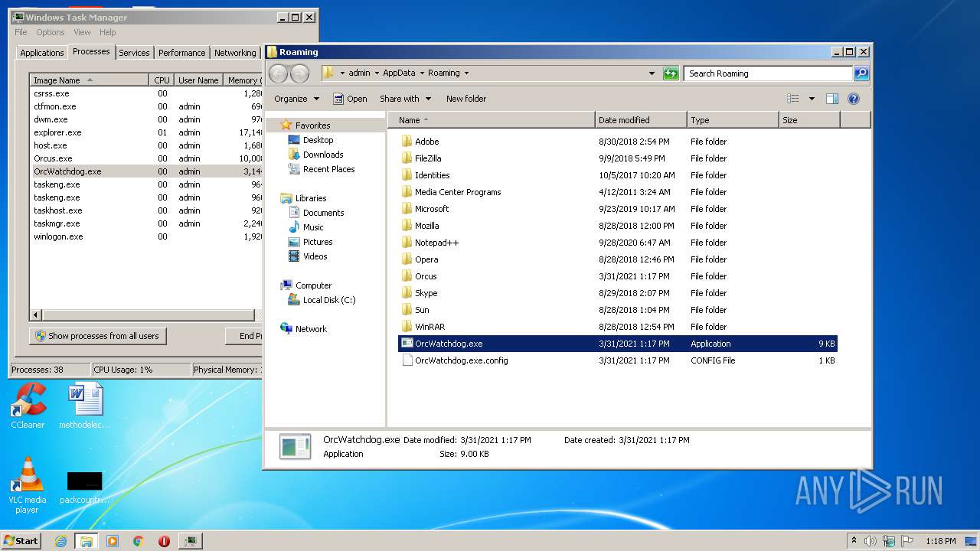
Task: Click the Explorer Back navigation arrow
Action: tap(279, 73)
